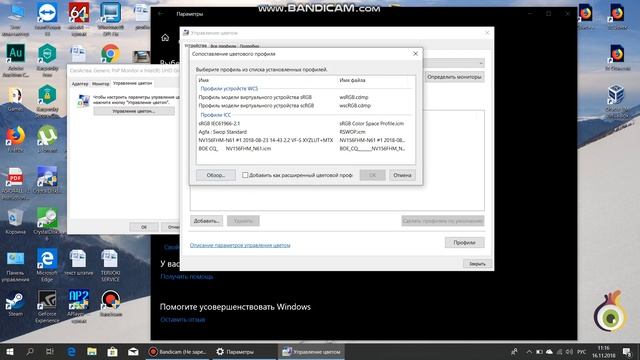Screen dimensions: 640x360
Task: Select the 'Agfa : Swop Standard' profile row
Action: tap(306, 132)
